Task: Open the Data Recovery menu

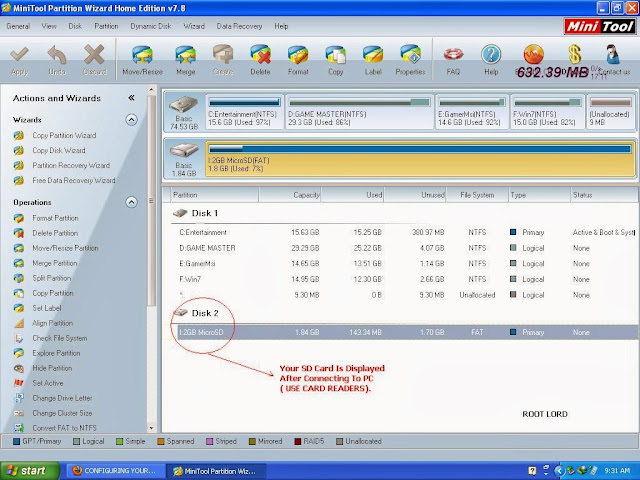Action: (239, 26)
